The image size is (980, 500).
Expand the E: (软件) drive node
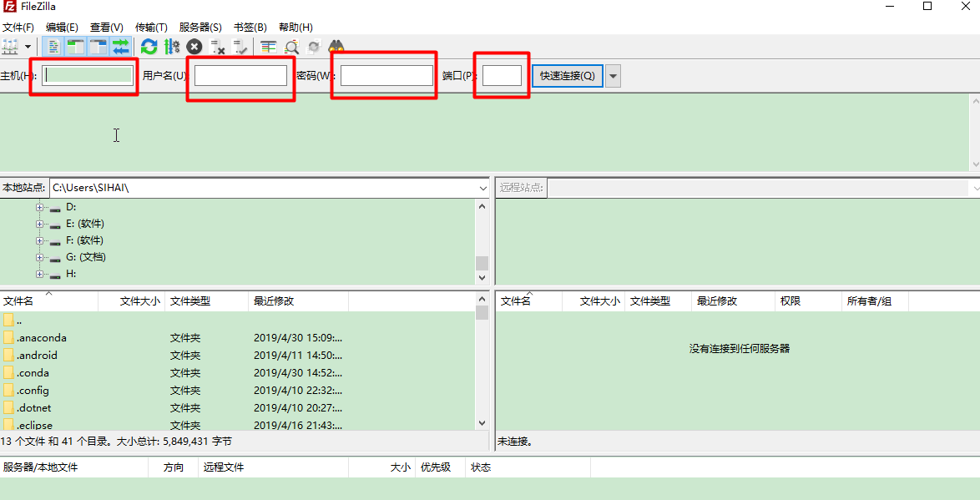pyautogui.click(x=39, y=224)
